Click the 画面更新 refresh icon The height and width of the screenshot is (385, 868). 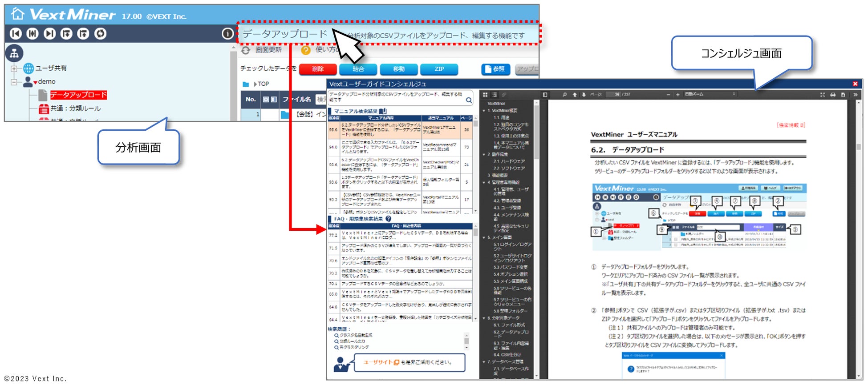(x=246, y=50)
